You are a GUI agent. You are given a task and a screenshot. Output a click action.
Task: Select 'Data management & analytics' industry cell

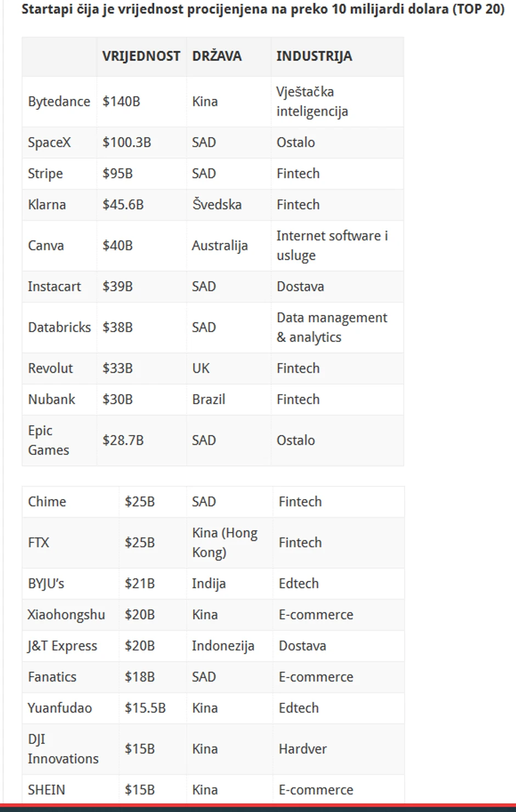pyautogui.click(x=332, y=327)
